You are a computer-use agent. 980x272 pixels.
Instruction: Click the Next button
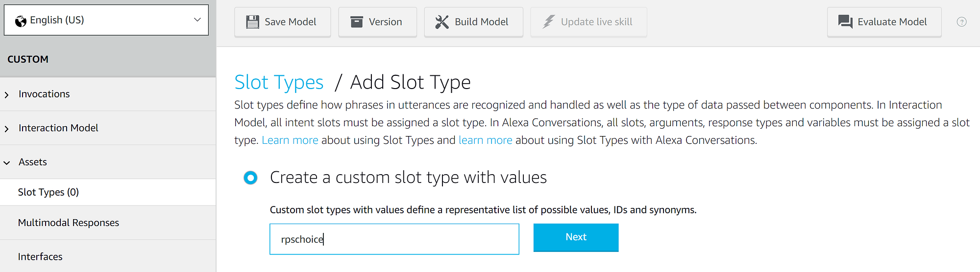click(576, 237)
